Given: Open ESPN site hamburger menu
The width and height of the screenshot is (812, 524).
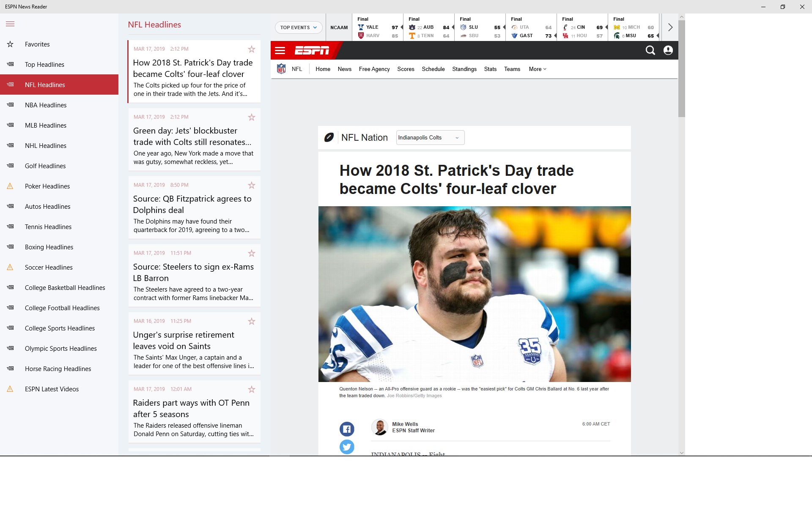Looking at the screenshot, I should tap(280, 51).
